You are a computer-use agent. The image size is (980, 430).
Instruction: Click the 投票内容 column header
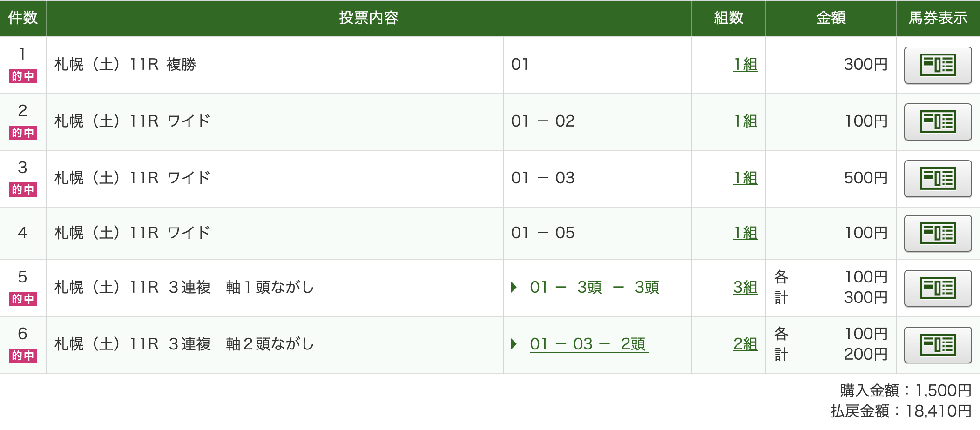coord(368,18)
